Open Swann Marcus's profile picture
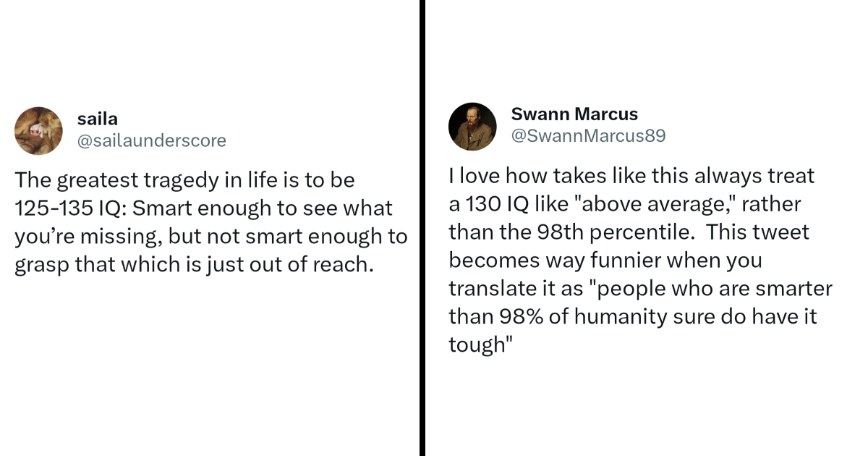The image size is (868, 456). 472,126
